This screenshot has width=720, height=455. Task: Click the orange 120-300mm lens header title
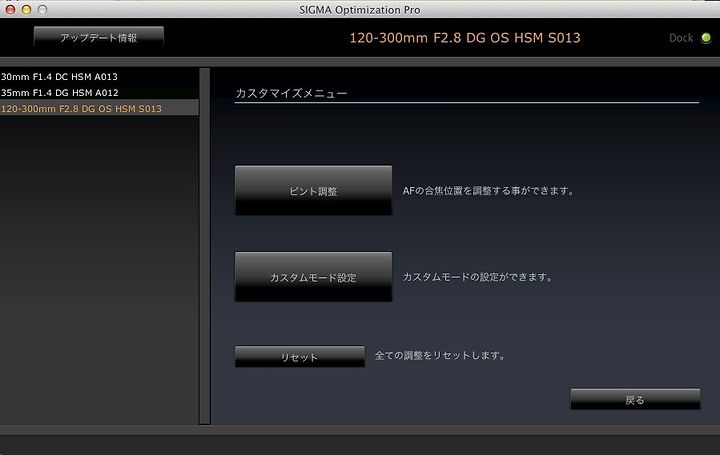(x=465, y=38)
